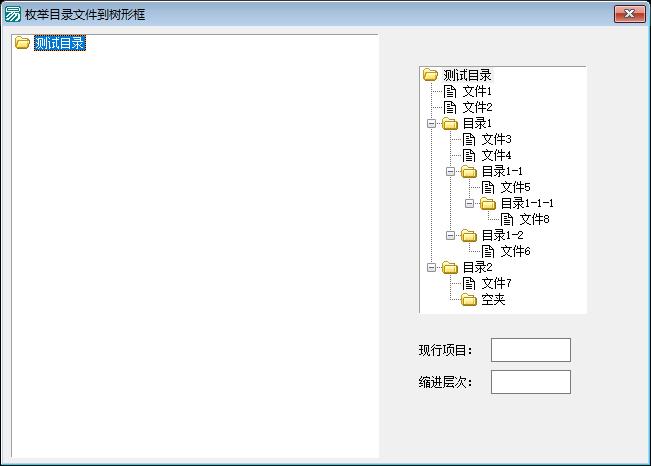Collapse the 目录1-1-1 subfolder
The image size is (651, 466).
pos(469,204)
